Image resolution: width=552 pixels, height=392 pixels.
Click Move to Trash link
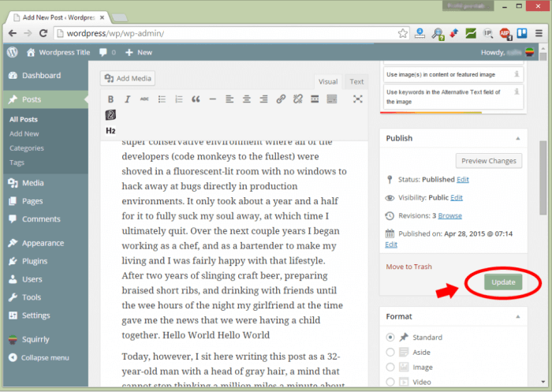pyautogui.click(x=408, y=267)
